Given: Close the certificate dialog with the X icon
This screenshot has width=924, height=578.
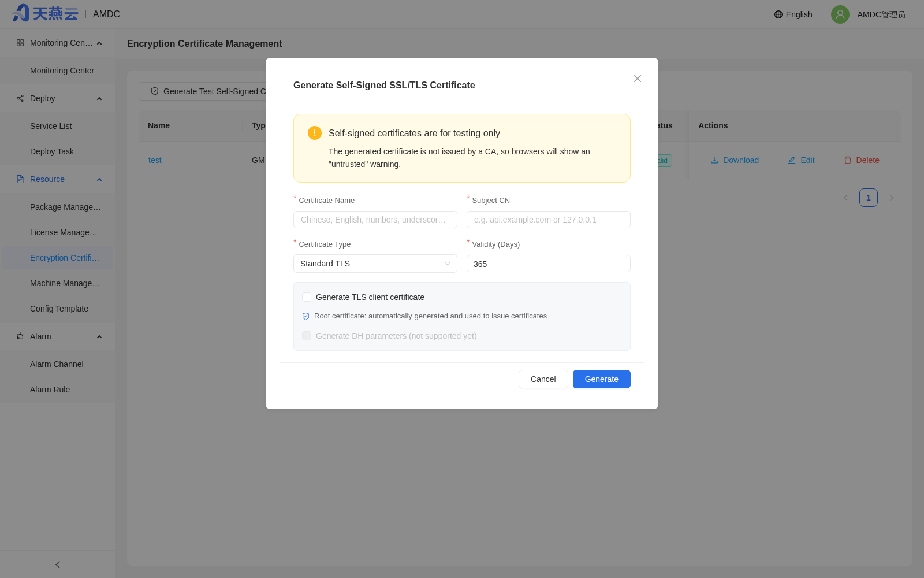Looking at the screenshot, I should coord(638,79).
